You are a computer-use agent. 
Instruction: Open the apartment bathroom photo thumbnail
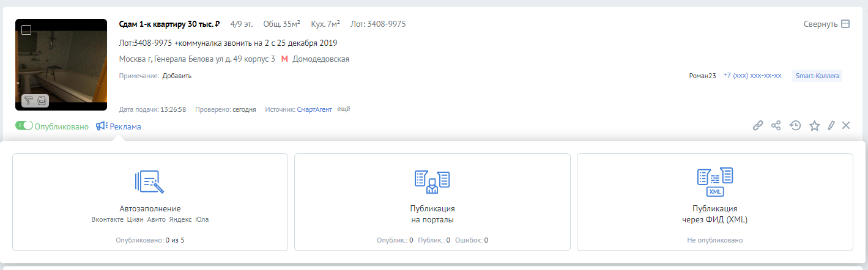61,65
